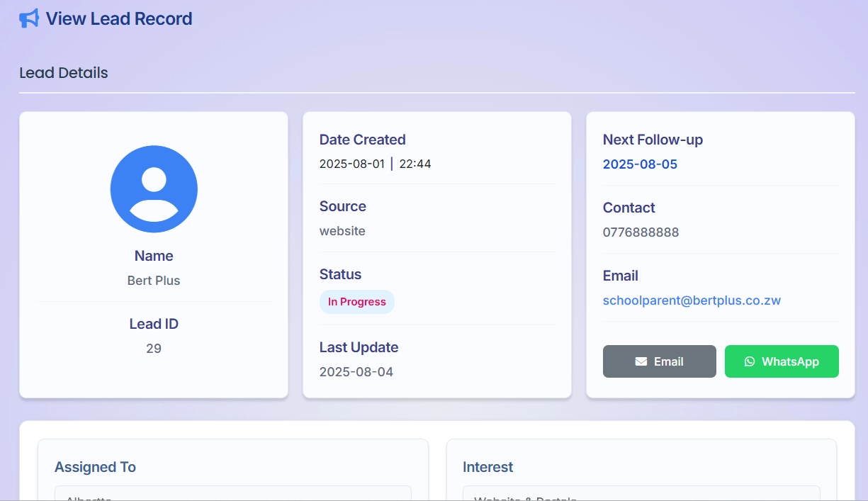Click the Date Created value 2025-08-01
Image resolution: width=868 pixels, height=501 pixels.
click(351, 164)
